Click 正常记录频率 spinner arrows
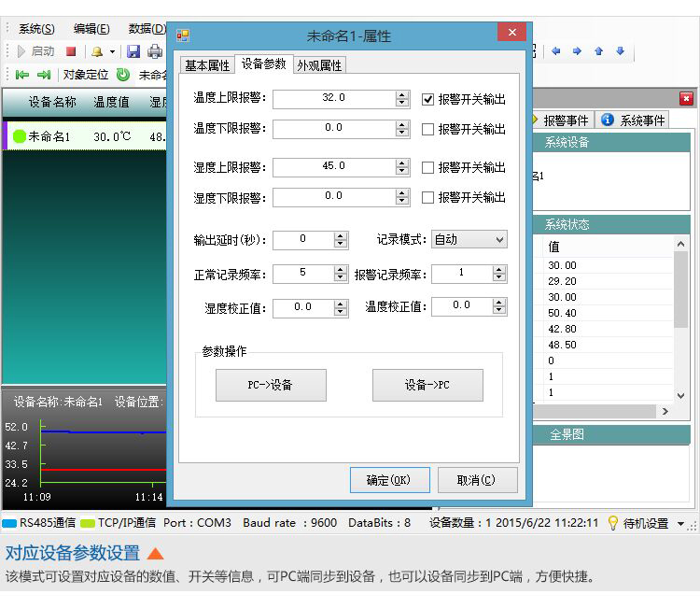Screen dimensions: 700x608 tap(340, 274)
